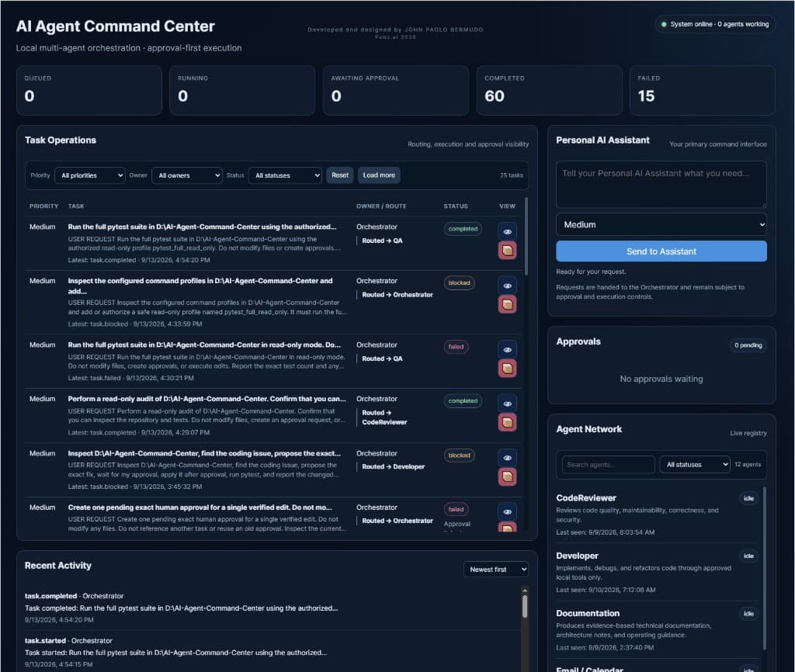Click task title 'Create one pending exact human approval'
The height and width of the screenshot is (672, 795).
click(x=200, y=507)
